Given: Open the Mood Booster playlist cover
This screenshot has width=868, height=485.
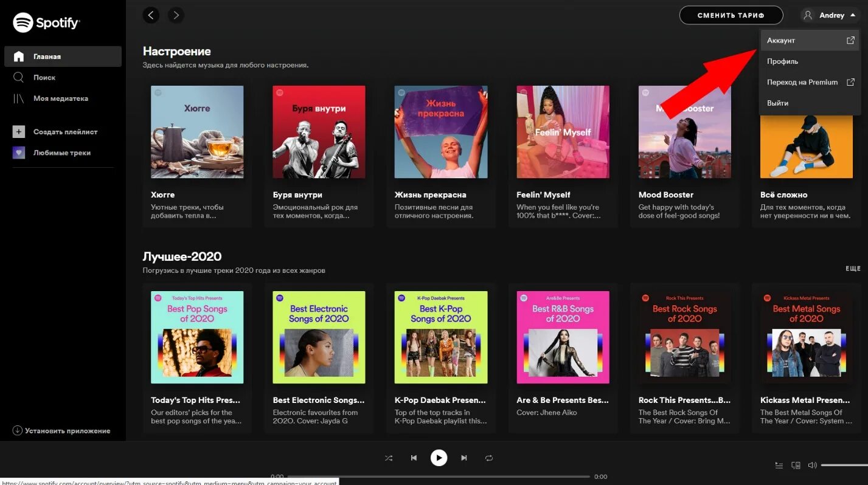Looking at the screenshot, I should click(685, 132).
